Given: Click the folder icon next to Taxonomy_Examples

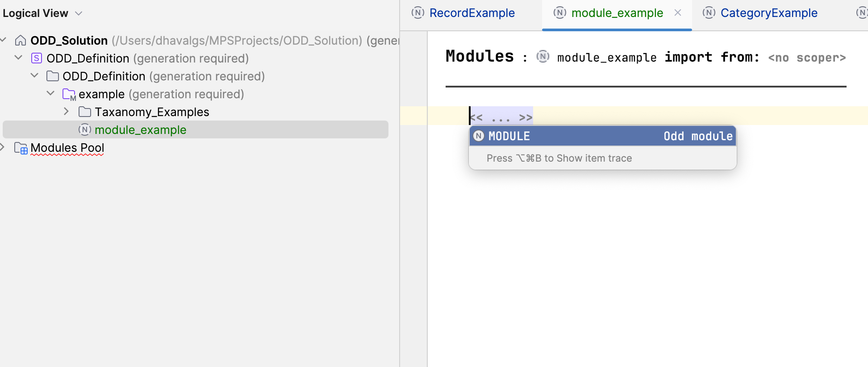Looking at the screenshot, I should [x=84, y=112].
